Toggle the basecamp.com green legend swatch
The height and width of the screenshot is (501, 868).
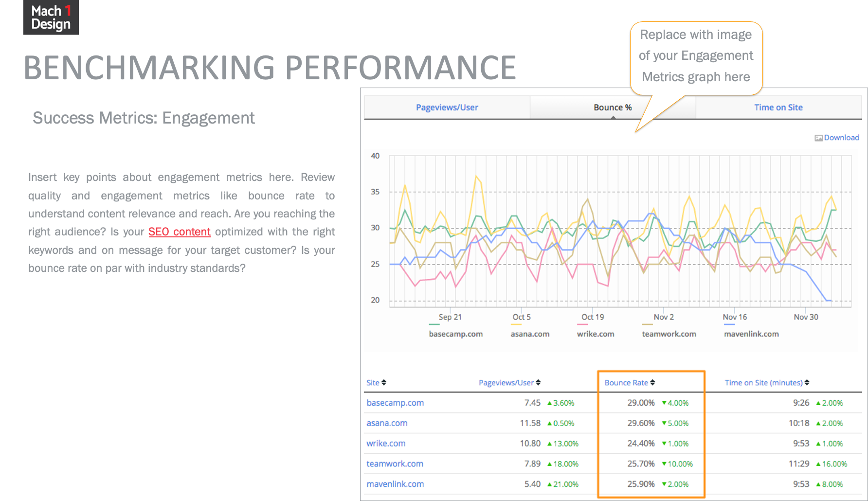tap(434, 324)
